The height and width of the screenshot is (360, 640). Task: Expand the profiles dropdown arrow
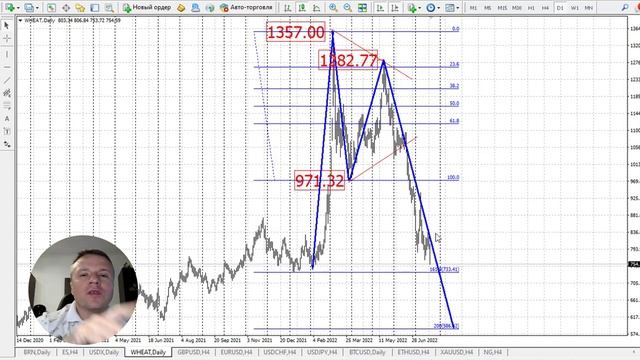[x=37, y=8]
